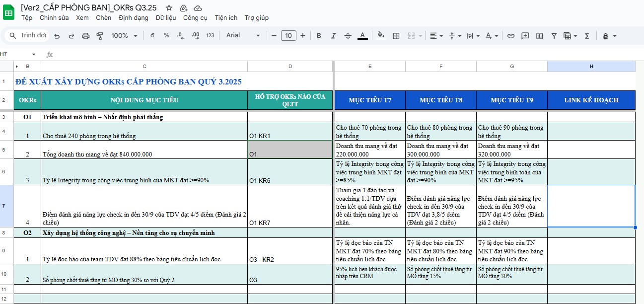Open the Arial font dropdown
This screenshot has width=644, height=304.
point(243,36)
